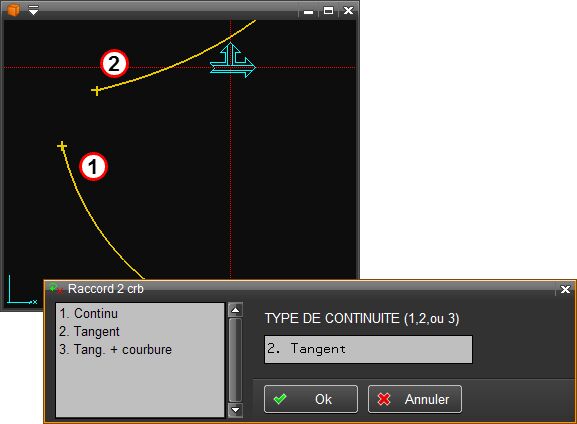Click the orange cube icon in viewport title bar
Image resolution: width=577 pixels, height=424 pixels.
click(14, 10)
